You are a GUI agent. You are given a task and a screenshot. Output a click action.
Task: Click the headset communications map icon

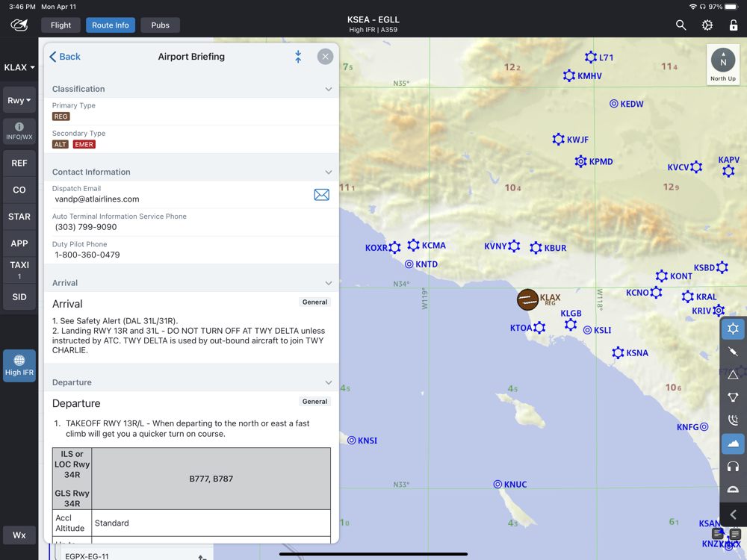(x=733, y=466)
